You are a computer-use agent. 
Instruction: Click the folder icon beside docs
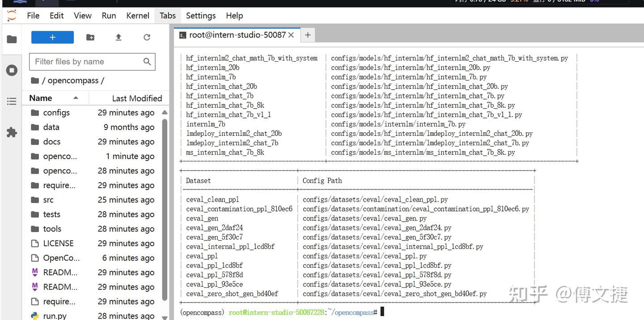(x=35, y=142)
